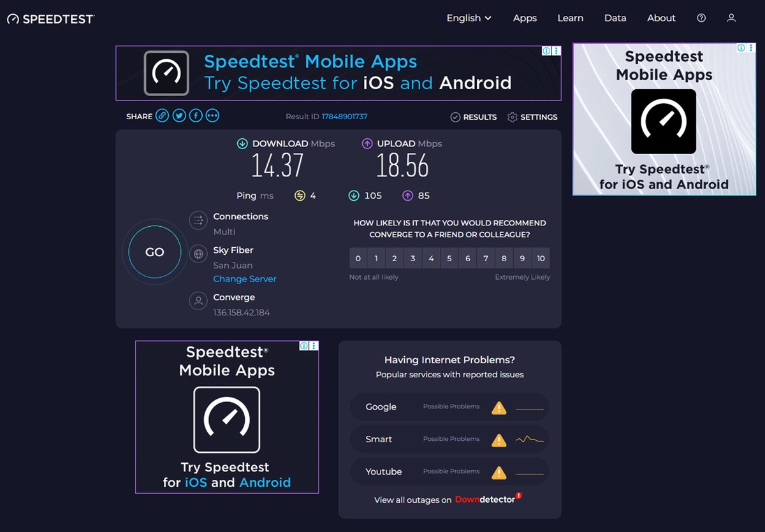
Task: Click the Youtube warning triangle icon
Action: tap(499, 472)
